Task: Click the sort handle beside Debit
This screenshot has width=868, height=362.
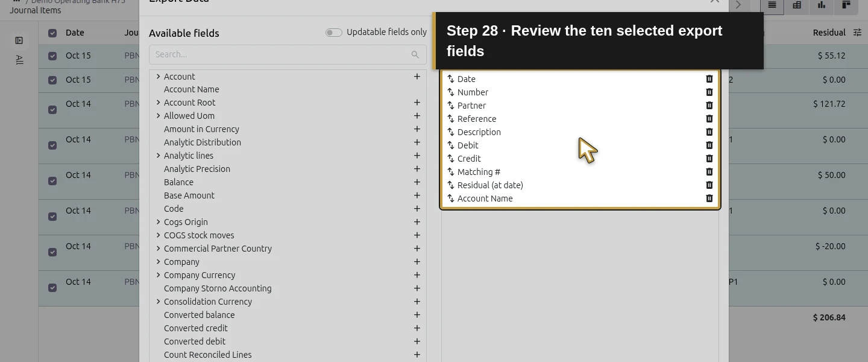Action: (450, 145)
